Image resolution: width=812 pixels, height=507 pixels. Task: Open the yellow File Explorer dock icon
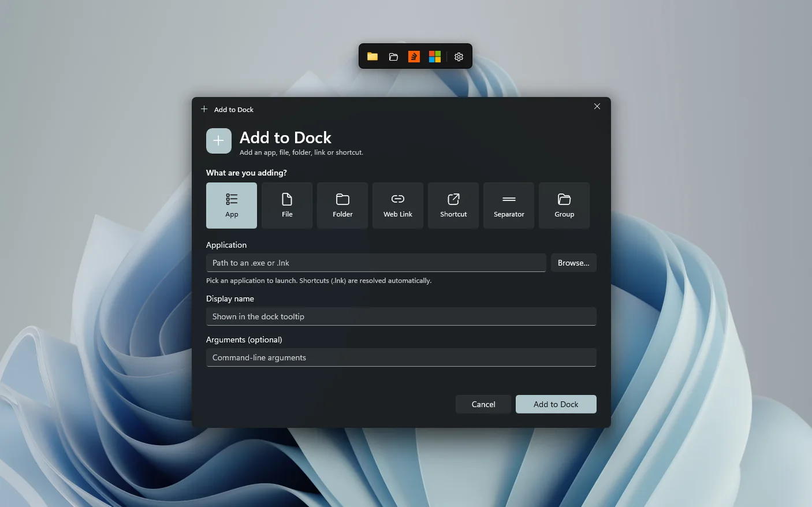click(373, 57)
